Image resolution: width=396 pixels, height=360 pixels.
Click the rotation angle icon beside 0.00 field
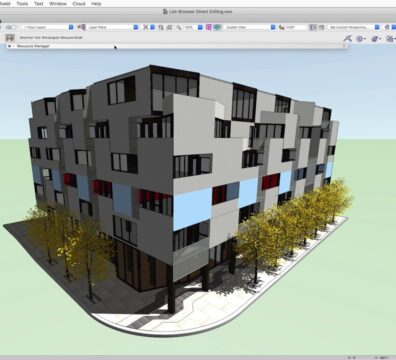tap(282, 27)
